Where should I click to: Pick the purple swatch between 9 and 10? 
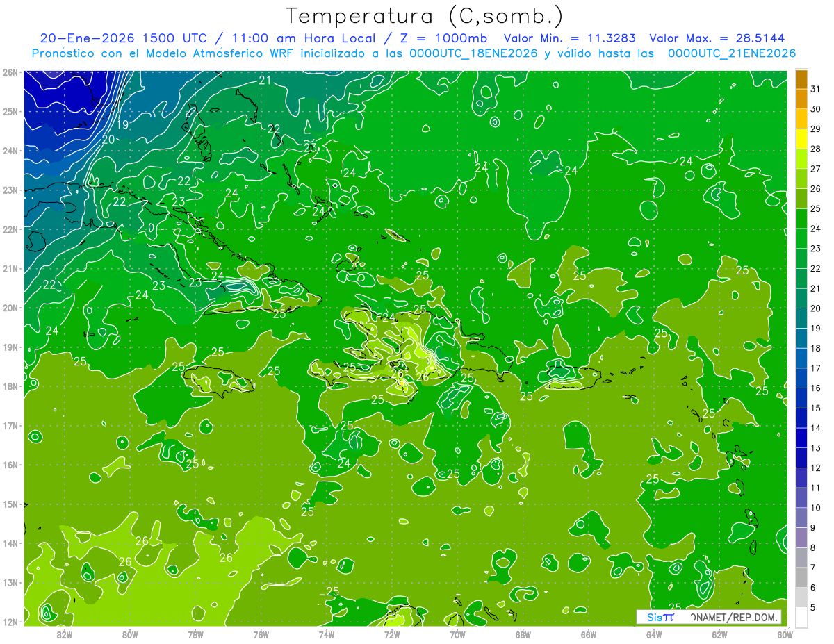pos(801,518)
